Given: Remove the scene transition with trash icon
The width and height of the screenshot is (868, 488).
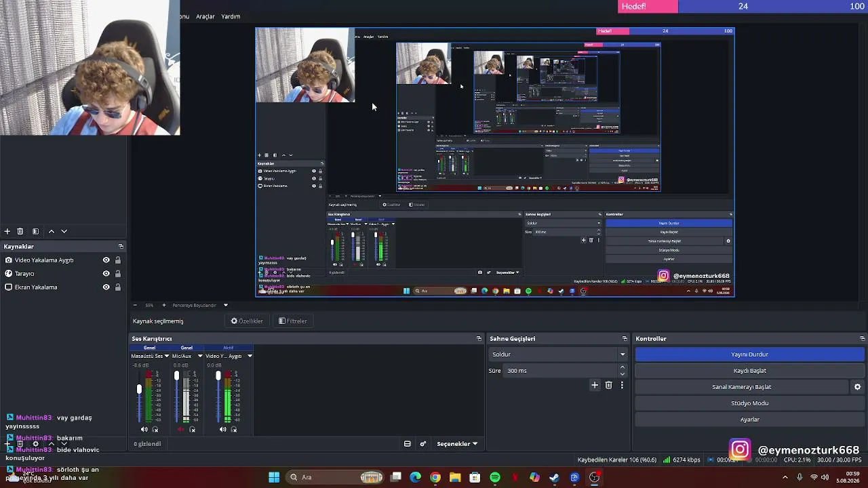Looking at the screenshot, I should click(608, 385).
